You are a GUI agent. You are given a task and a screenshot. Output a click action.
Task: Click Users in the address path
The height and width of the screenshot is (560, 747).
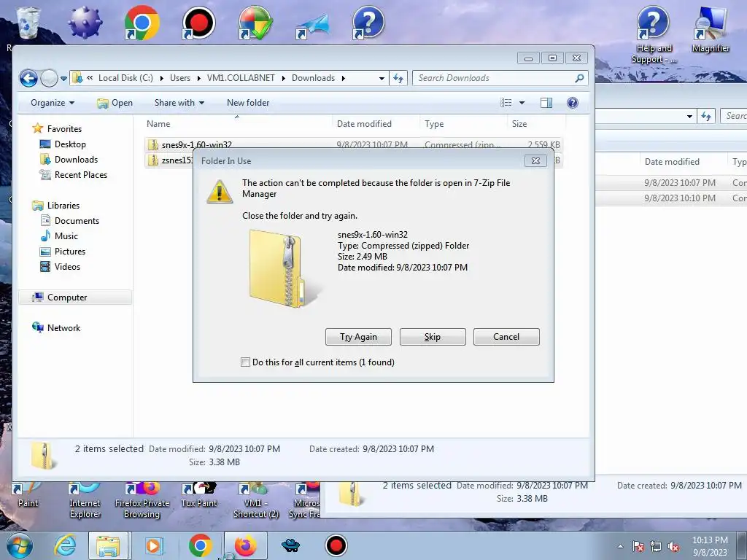tap(180, 78)
